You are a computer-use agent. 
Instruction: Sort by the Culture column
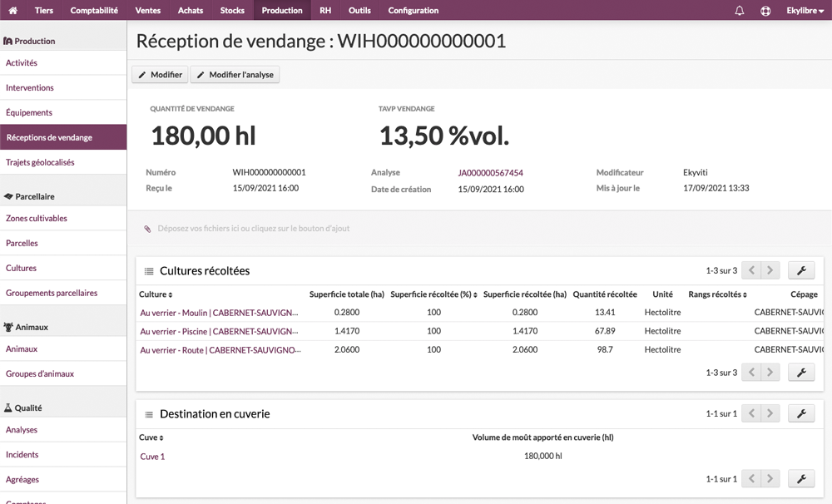[156, 294]
